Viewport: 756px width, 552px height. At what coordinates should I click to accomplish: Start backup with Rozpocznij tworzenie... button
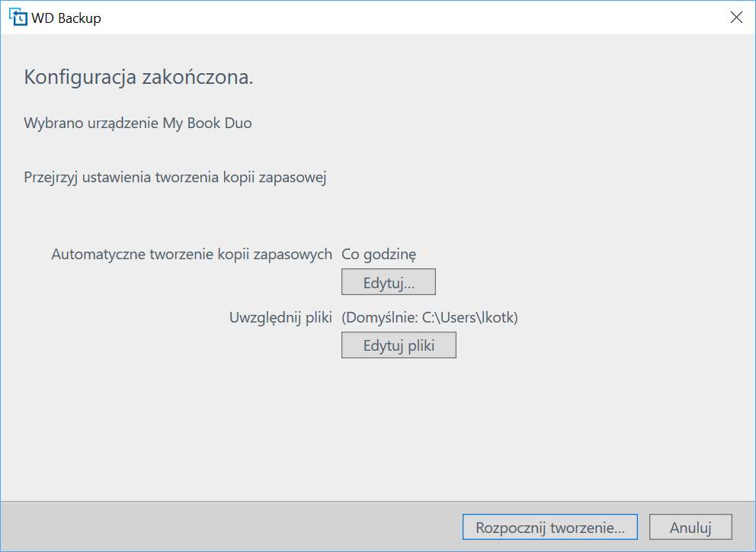pos(550,527)
